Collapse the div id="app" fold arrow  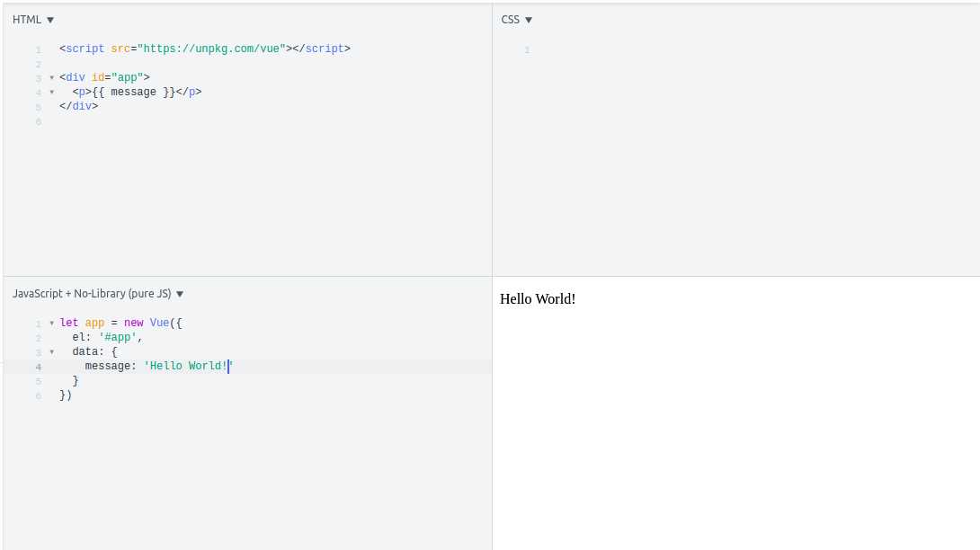pyautogui.click(x=51, y=78)
